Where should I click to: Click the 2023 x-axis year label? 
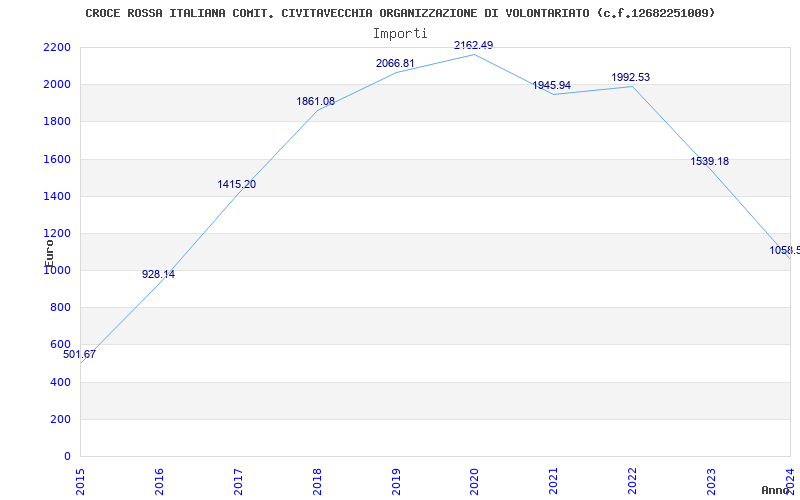[x=712, y=481]
